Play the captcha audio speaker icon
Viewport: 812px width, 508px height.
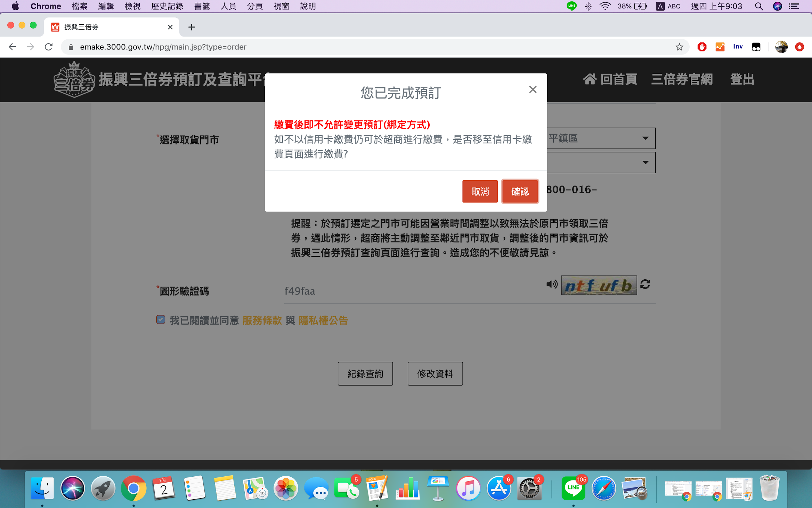pyautogui.click(x=551, y=284)
